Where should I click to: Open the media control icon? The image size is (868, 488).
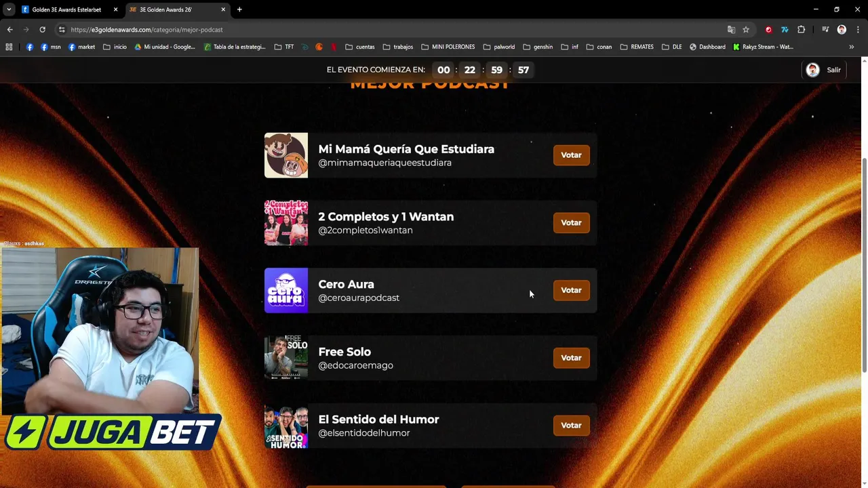pyautogui.click(x=825, y=30)
